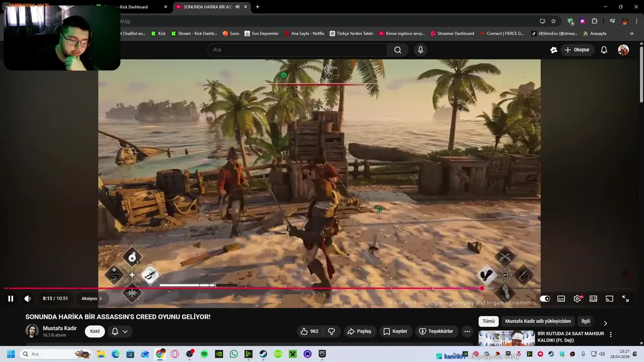Open notification bell dropdown for channel
This screenshot has height=362, width=644.
pyautogui.click(x=120, y=331)
